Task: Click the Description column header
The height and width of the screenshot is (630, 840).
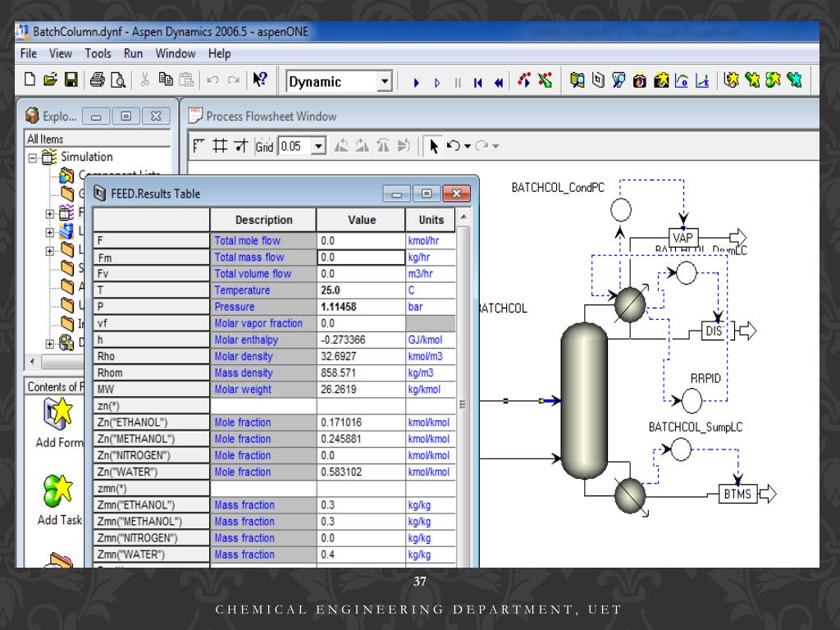Action: pos(263,220)
